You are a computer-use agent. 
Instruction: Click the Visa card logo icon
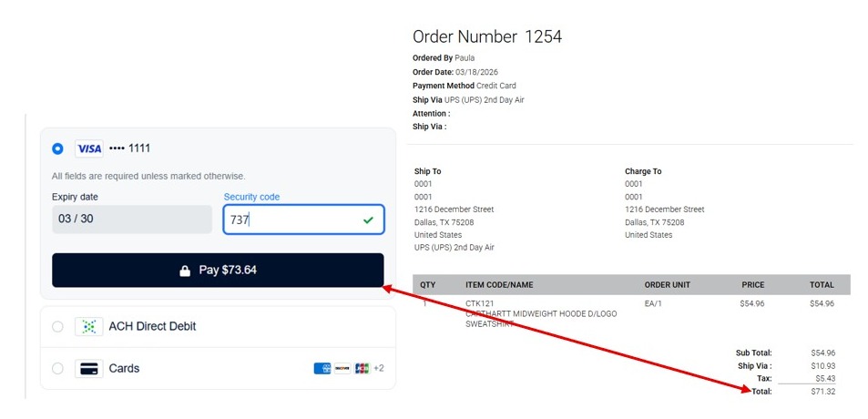tap(88, 148)
